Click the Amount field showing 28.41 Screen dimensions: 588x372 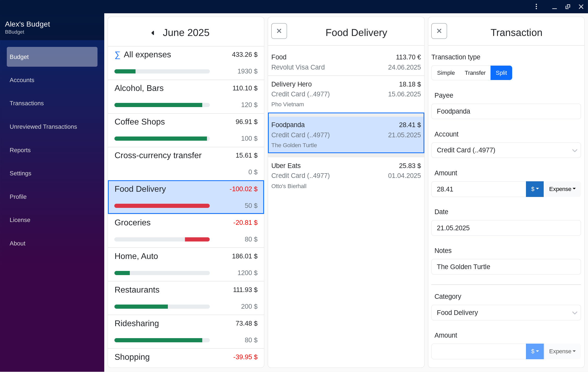pos(479,189)
